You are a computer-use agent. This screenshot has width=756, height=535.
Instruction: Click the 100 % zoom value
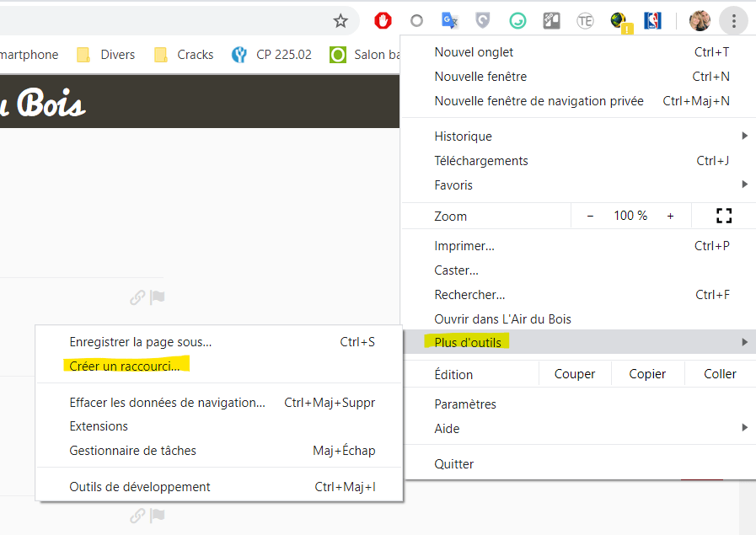coord(630,216)
